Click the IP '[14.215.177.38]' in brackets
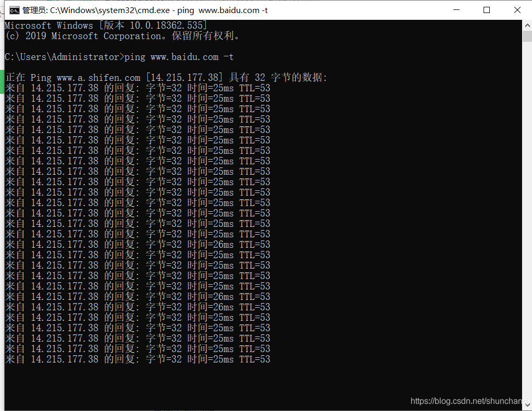Viewport: 532px width, 411px height. tap(184, 77)
